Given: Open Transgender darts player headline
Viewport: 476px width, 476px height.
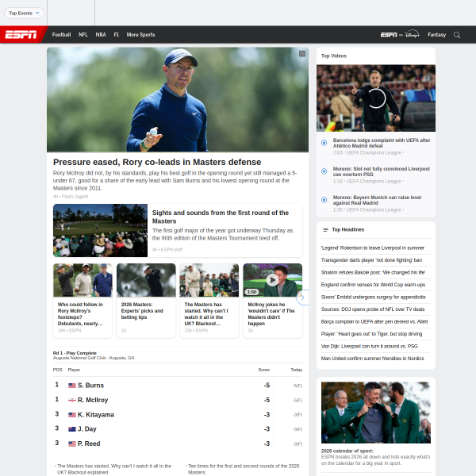Looking at the screenshot, I should click(371, 260).
